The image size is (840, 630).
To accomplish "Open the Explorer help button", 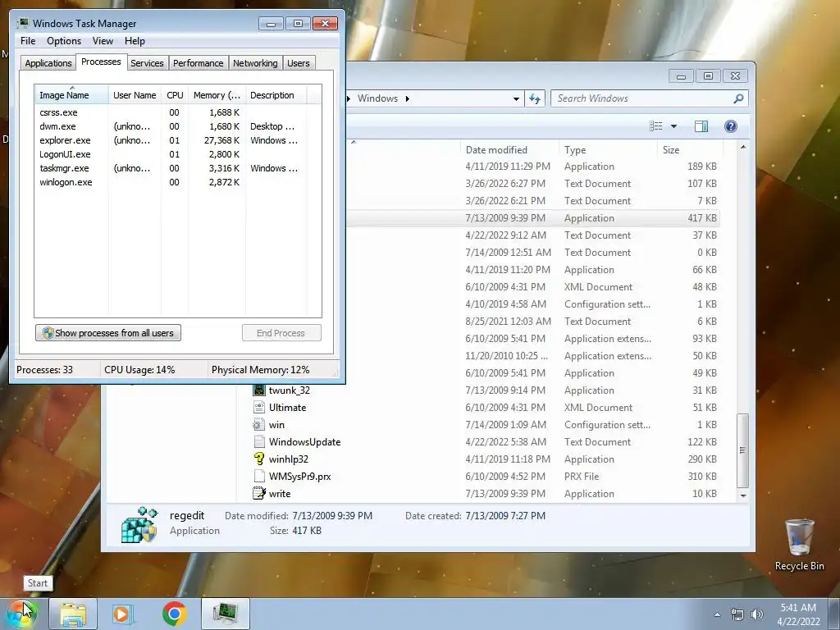I will [x=731, y=126].
